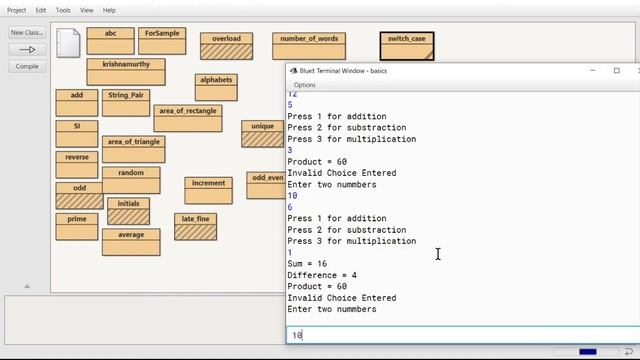Screen dimensions: 640x360
Task: Click the blue work indicator bar
Action: coord(588,351)
